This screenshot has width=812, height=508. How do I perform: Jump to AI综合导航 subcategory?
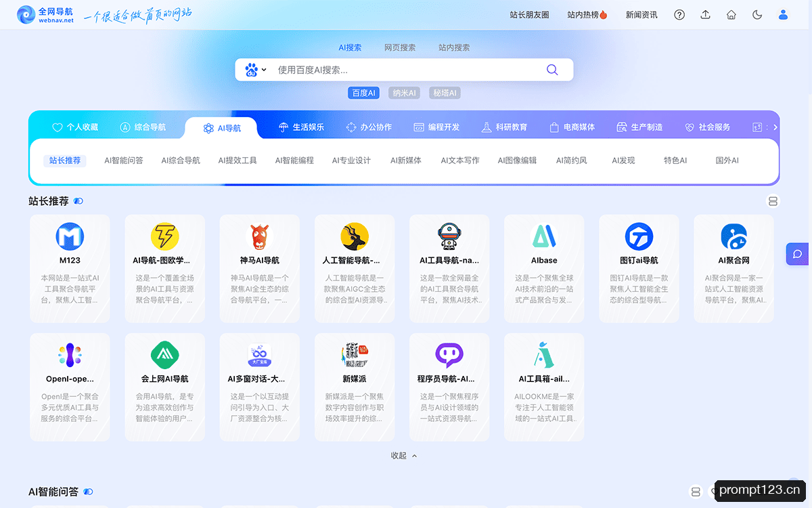181,161
